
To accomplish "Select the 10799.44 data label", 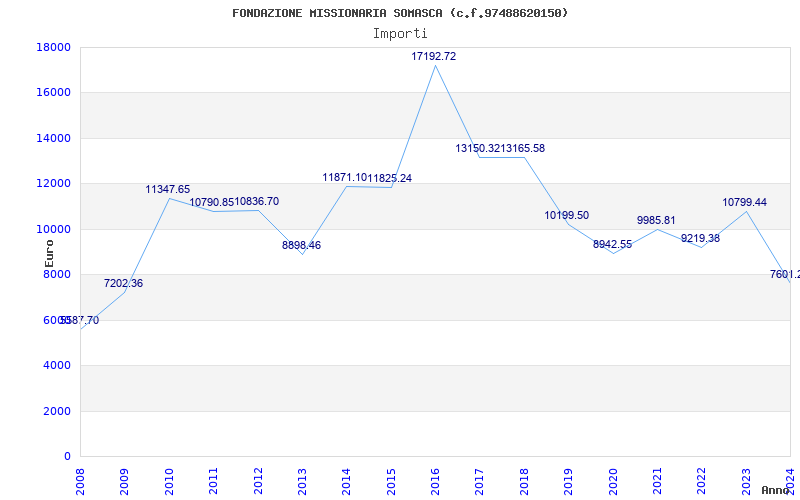I will [744, 203].
